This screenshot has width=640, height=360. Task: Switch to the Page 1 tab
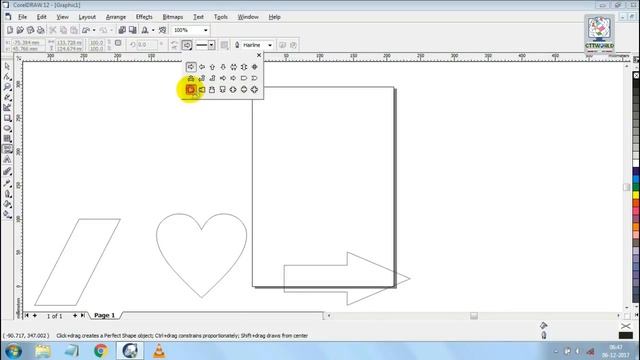[x=104, y=316]
